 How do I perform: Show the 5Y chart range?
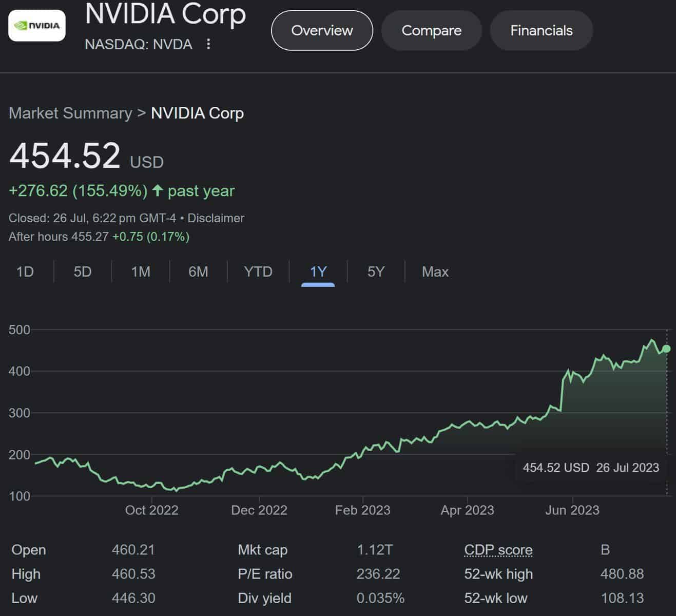tap(376, 272)
